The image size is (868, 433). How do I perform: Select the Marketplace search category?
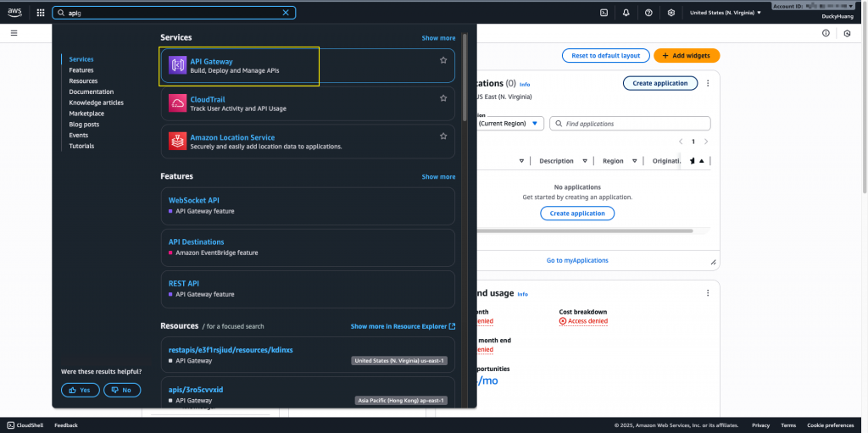(x=86, y=114)
